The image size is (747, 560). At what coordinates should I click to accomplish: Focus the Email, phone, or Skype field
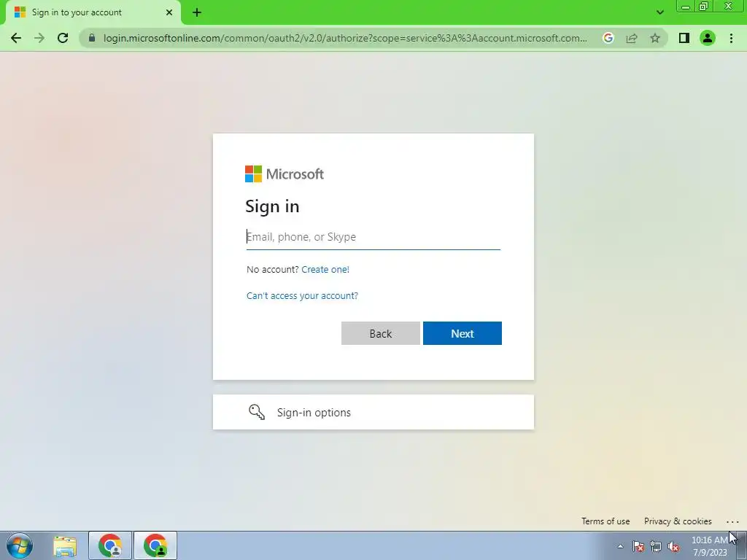tap(373, 237)
